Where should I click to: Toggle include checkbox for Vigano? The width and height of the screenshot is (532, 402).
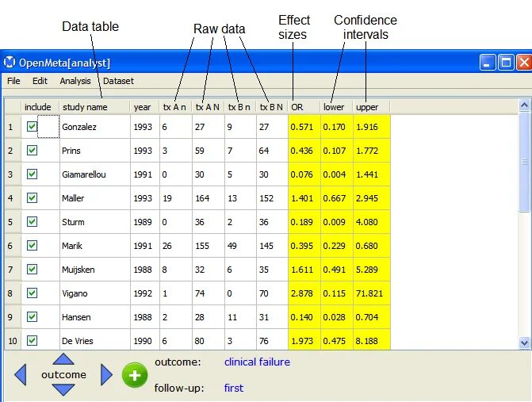(x=32, y=293)
